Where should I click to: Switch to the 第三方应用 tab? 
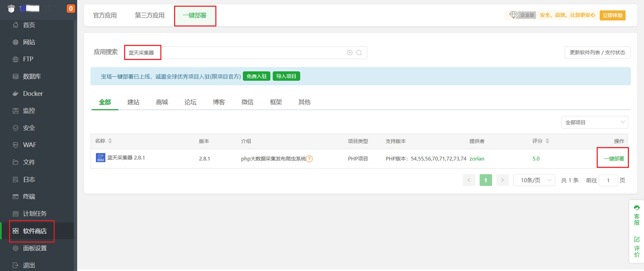pos(150,15)
